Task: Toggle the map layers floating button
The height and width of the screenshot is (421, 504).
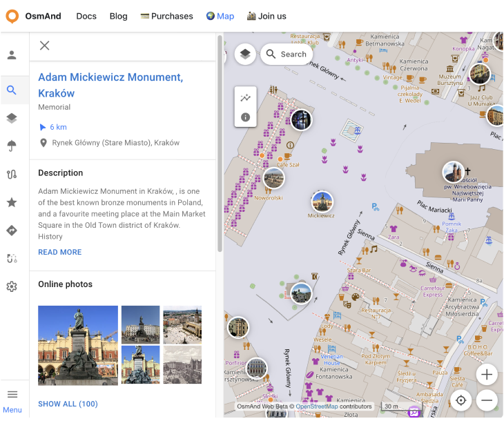Action: click(245, 54)
